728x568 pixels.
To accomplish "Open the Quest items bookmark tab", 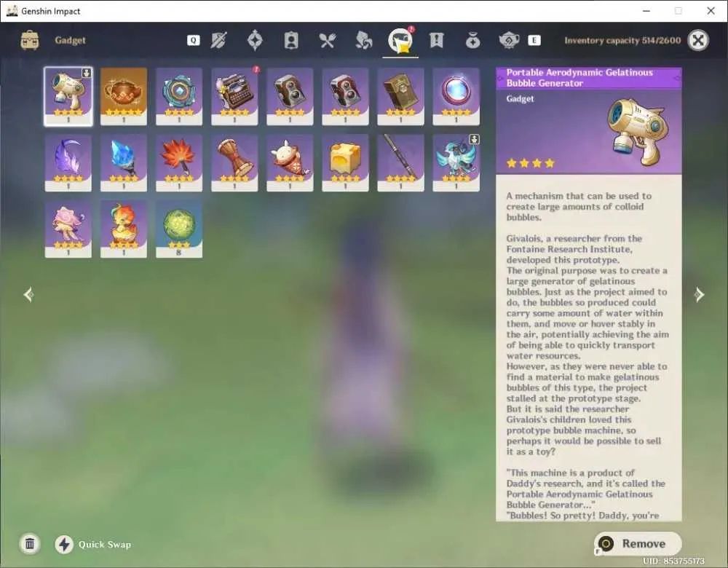I will (x=436, y=40).
